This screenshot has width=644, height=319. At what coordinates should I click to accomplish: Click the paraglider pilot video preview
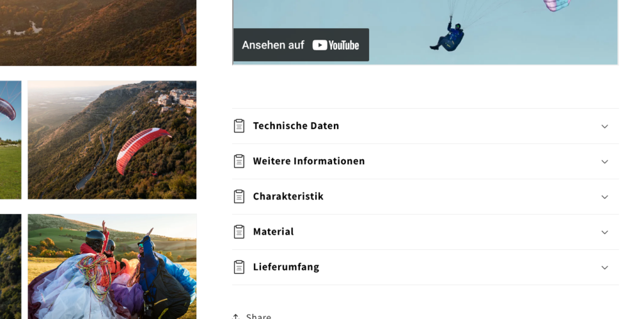[425, 32]
